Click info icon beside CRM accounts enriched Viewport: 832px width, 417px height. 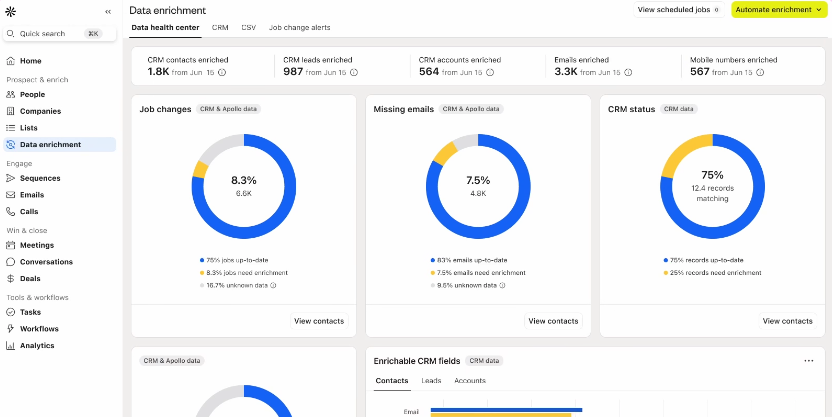tap(490, 72)
